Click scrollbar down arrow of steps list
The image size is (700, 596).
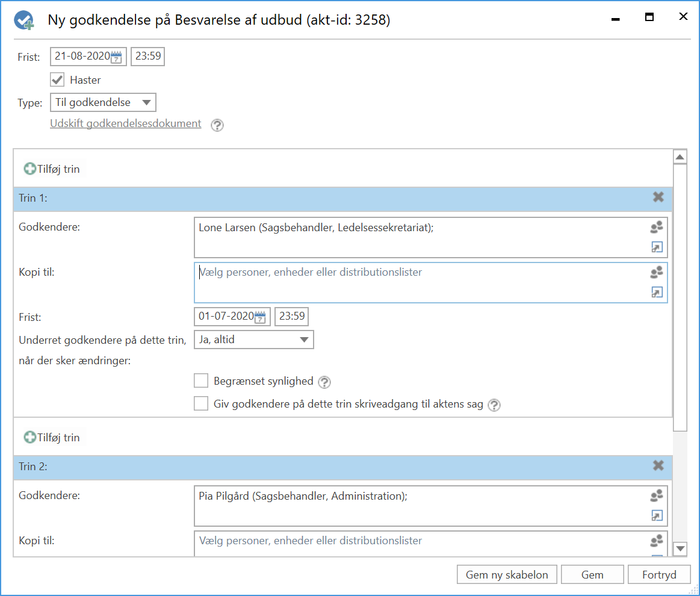coord(680,548)
